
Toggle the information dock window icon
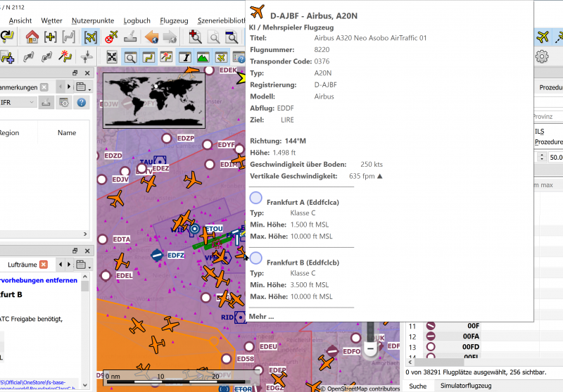point(185,57)
